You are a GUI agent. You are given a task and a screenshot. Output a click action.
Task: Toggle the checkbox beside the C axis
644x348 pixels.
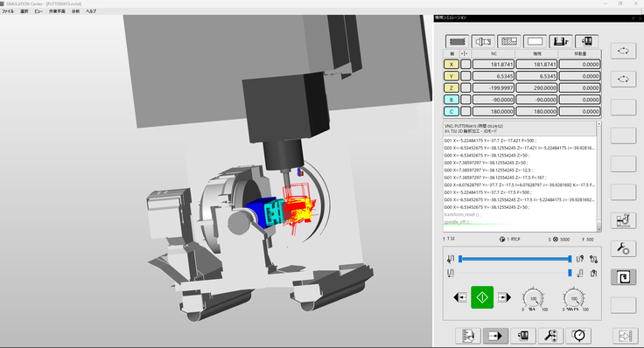[465, 111]
